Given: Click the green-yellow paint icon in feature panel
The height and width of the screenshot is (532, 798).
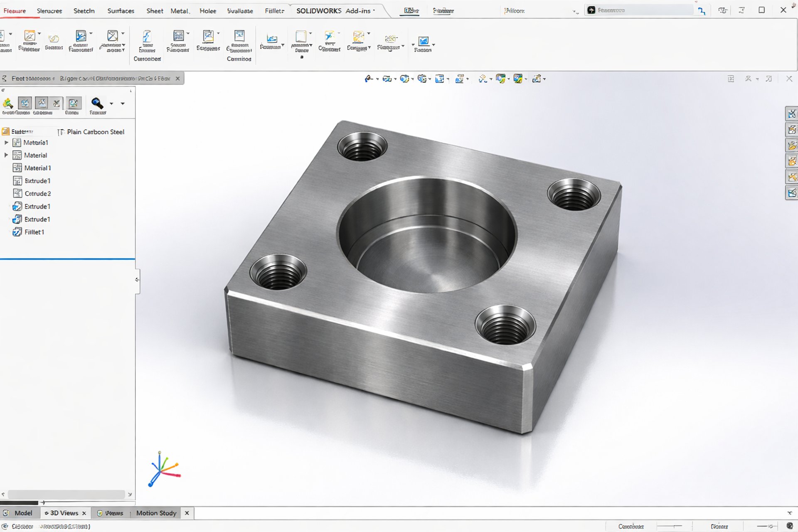Looking at the screenshot, I should 8,103.
